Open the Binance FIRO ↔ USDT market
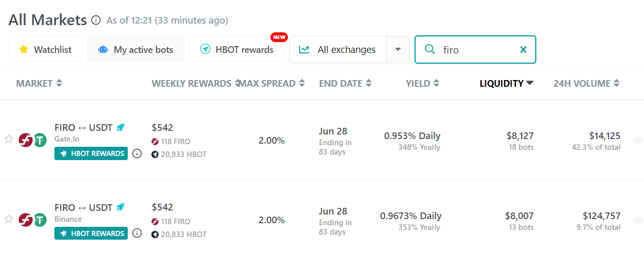Screen dimensions: 644x253 coord(84,207)
